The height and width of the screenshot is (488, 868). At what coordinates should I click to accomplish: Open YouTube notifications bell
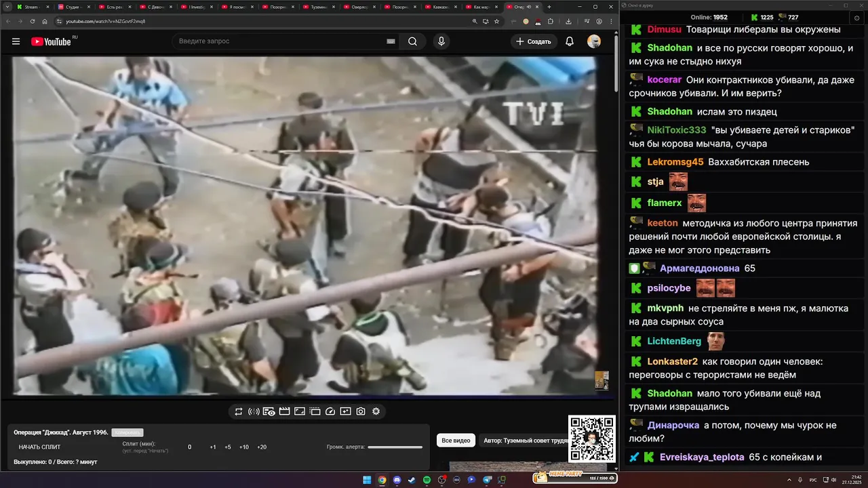click(x=570, y=41)
